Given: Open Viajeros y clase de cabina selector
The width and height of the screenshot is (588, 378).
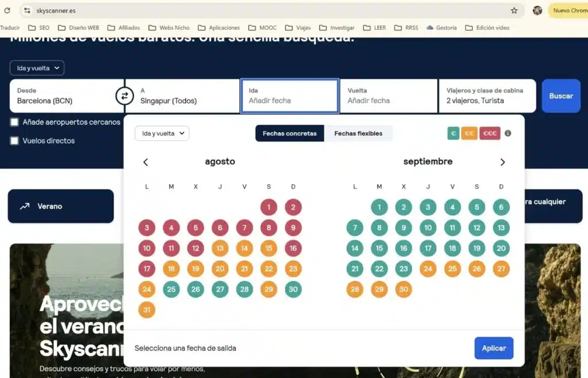Looking at the screenshot, I should 487,96.
